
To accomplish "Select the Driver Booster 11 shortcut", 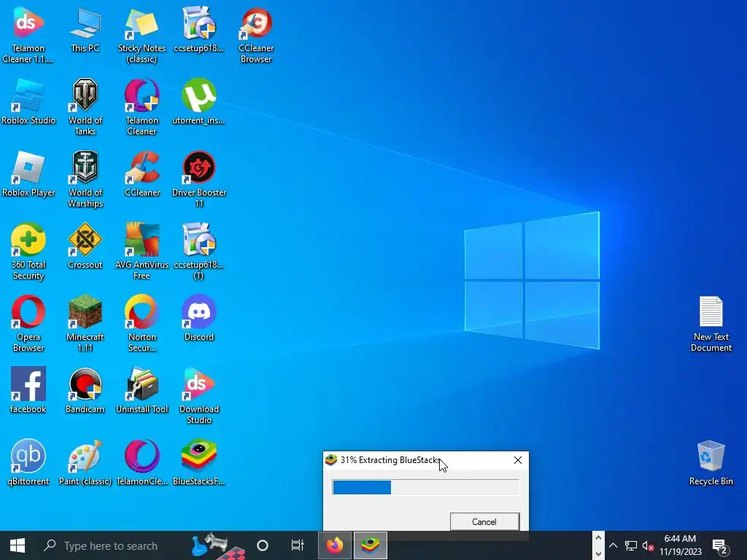I will click(198, 179).
